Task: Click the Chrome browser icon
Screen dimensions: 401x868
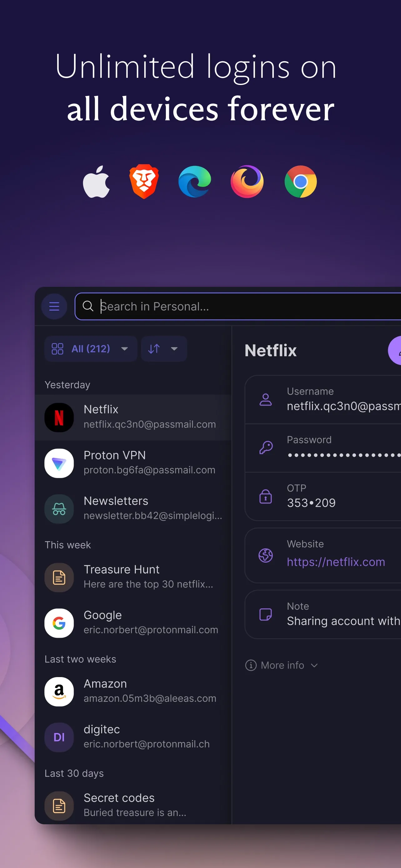Action: pos(301,182)
